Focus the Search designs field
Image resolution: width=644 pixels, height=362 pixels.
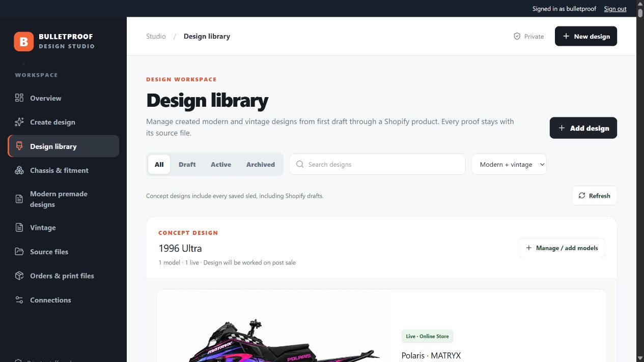pos(377,164)
